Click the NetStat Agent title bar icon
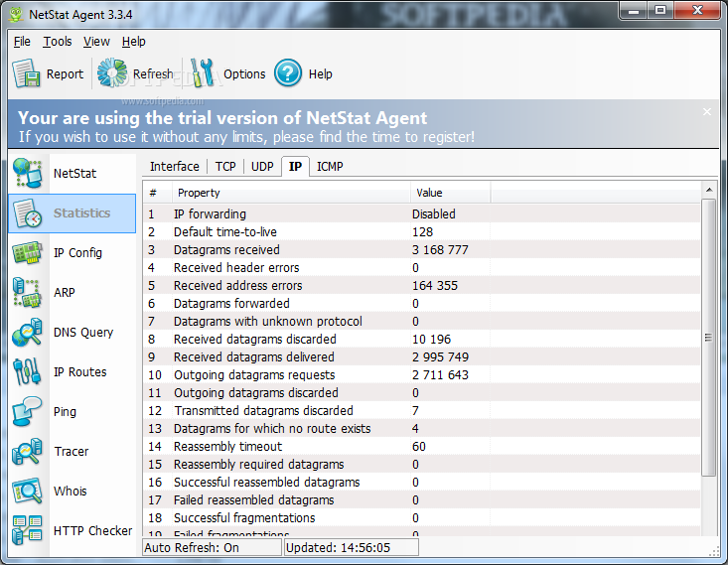This screenshot has height=565, width=728. [16, 14]
